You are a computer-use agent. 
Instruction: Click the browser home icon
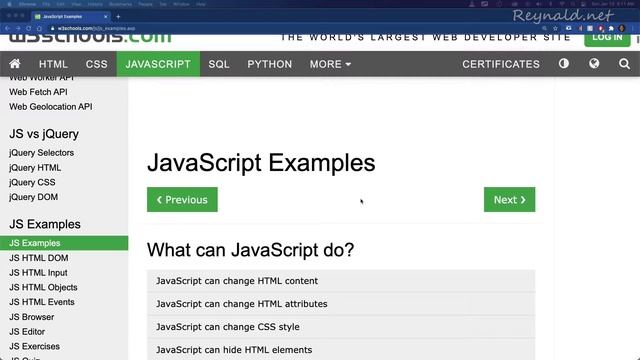[39, 28]
